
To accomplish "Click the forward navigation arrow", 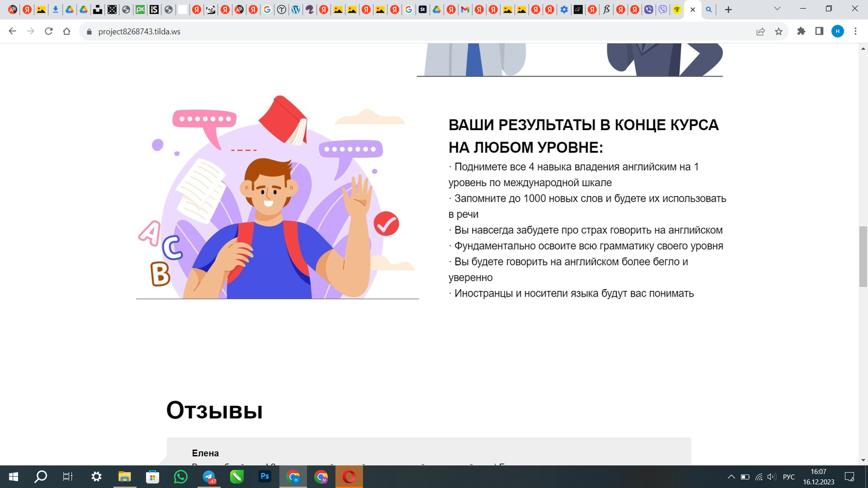I will [x=31, y=31].
